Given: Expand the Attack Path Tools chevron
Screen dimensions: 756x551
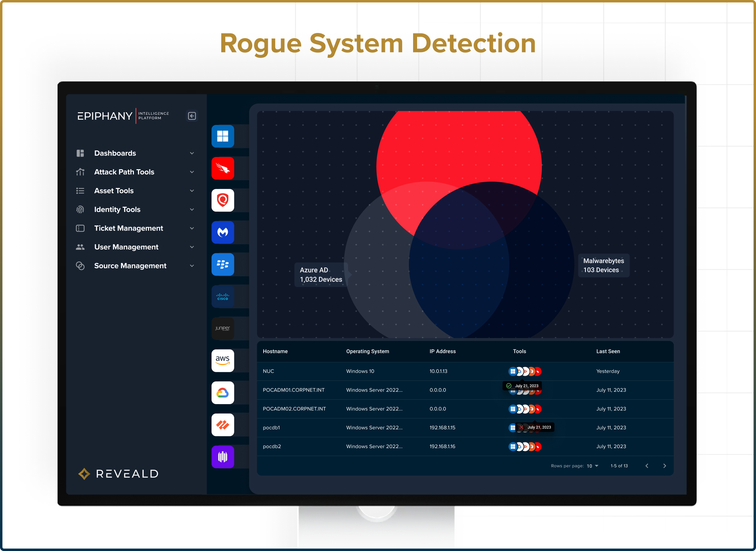Looking at the screenshot, I should [192, 172].
